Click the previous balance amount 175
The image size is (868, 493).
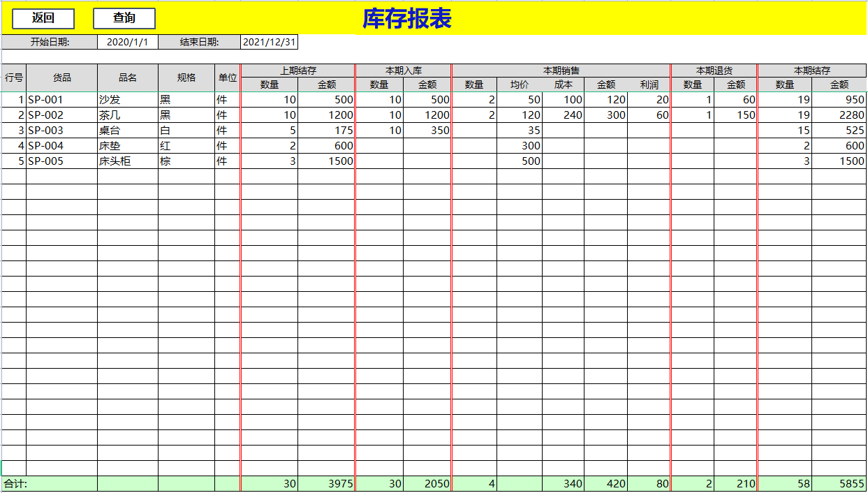pyautogui.click(x=327, y=131)
